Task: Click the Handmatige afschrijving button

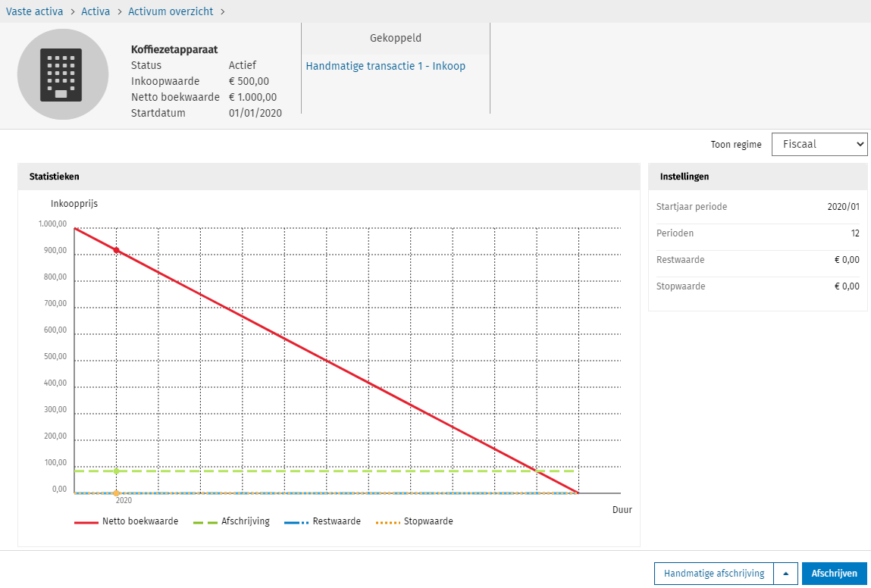Action: [x=714, y=574]
